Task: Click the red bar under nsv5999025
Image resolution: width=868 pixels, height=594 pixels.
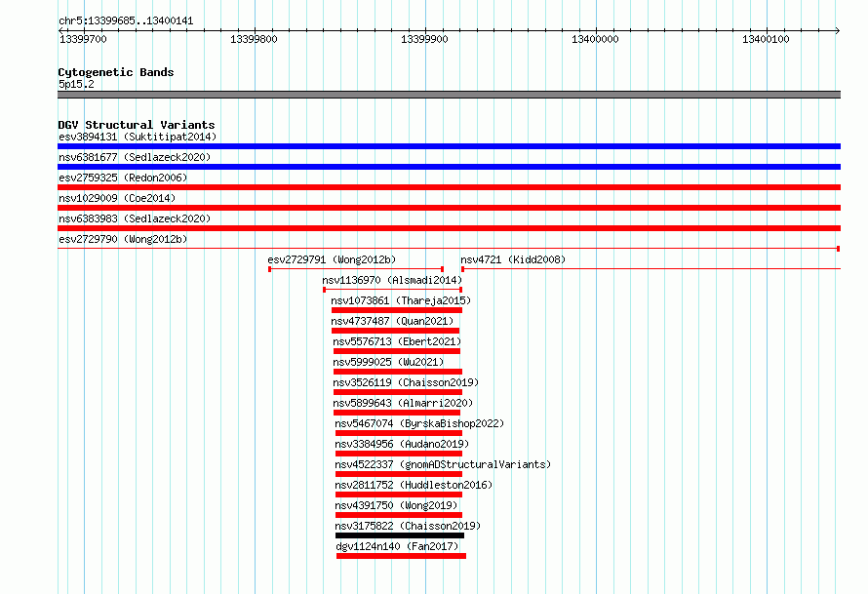Action: pyautogui.click(x=398, y=372)
